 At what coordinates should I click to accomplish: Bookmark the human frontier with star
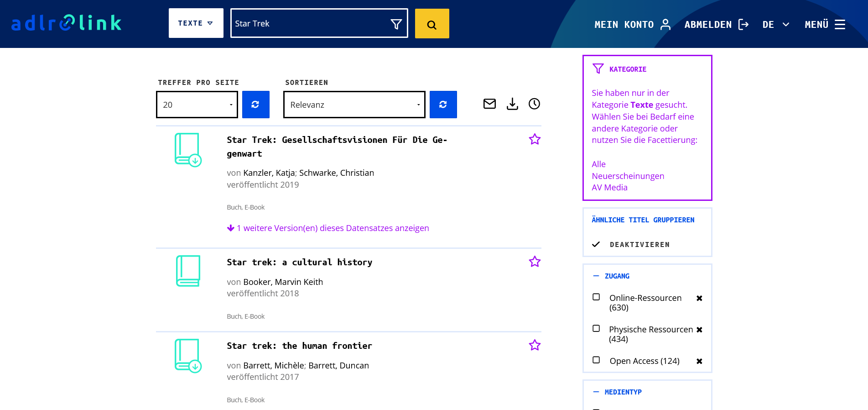click(535, 345)
